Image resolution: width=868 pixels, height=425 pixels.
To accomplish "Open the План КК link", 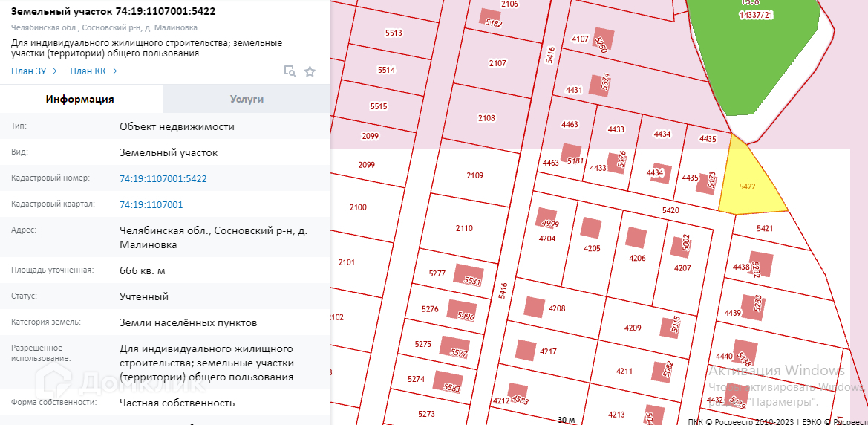I will pyautogui.click(x=93, y=71).
